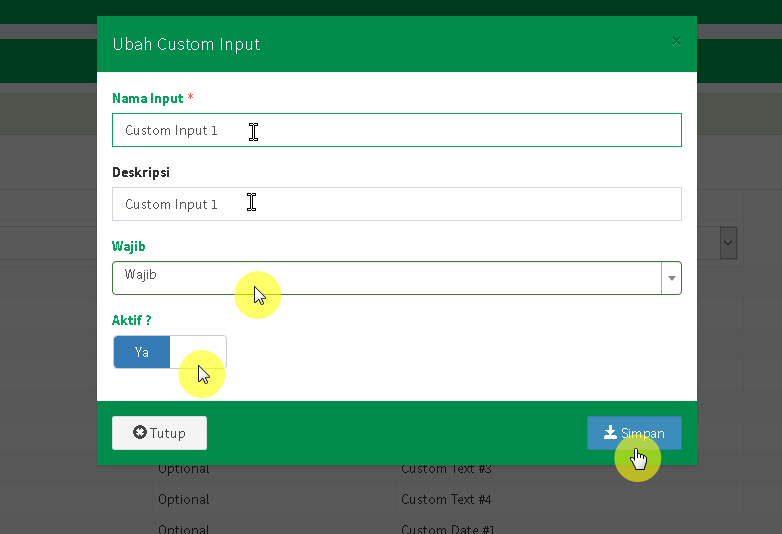Image resolution: width=782 pixels, height=534 pixels.
Task: Click the Deskripsi field label
Action: [x=141, y=172]
